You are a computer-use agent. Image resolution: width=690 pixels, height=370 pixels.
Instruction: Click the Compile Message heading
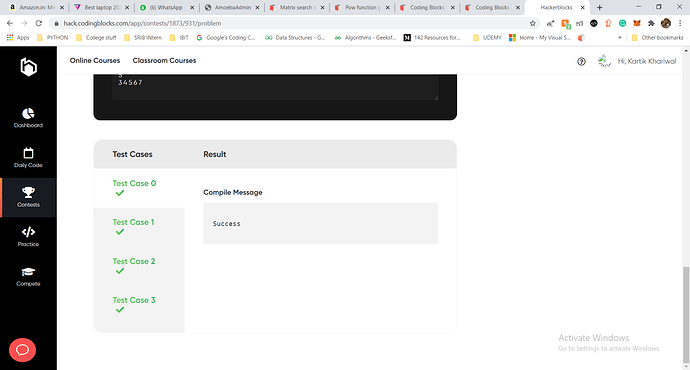tap(233, 192)
